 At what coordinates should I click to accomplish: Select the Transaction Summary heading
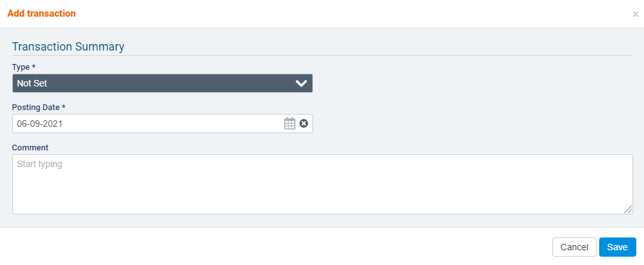pyautogui.click(x=68, y=46)
